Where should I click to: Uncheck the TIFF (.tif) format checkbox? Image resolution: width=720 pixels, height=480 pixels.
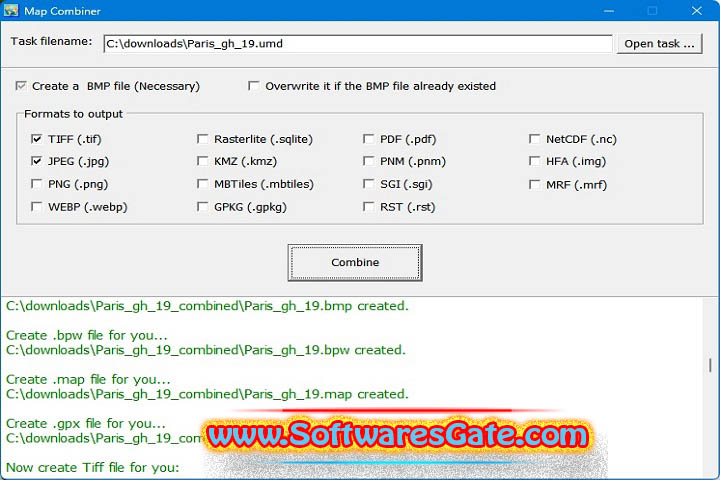click(x=37, y=139)
